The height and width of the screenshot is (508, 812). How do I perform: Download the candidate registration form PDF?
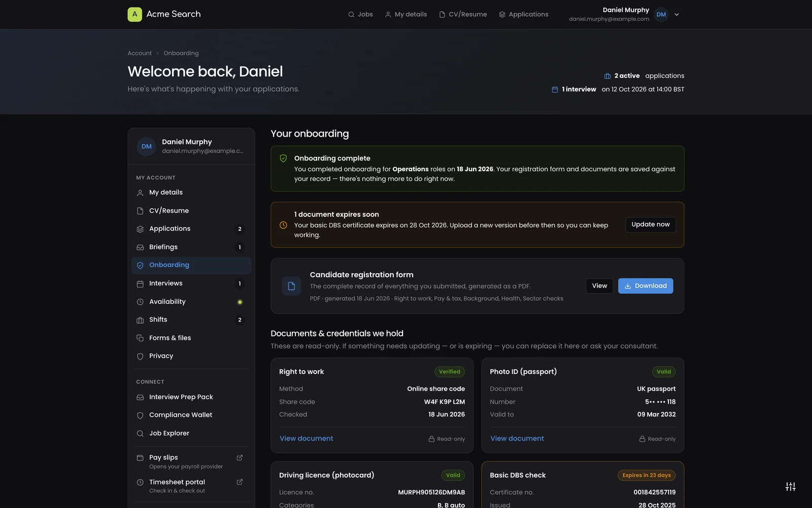pos(646,286)
